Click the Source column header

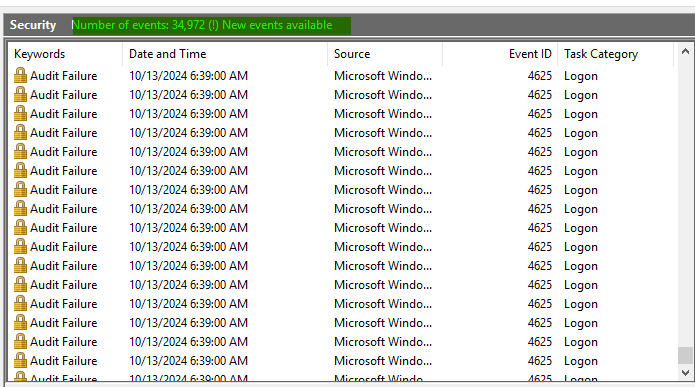[385, 54]
